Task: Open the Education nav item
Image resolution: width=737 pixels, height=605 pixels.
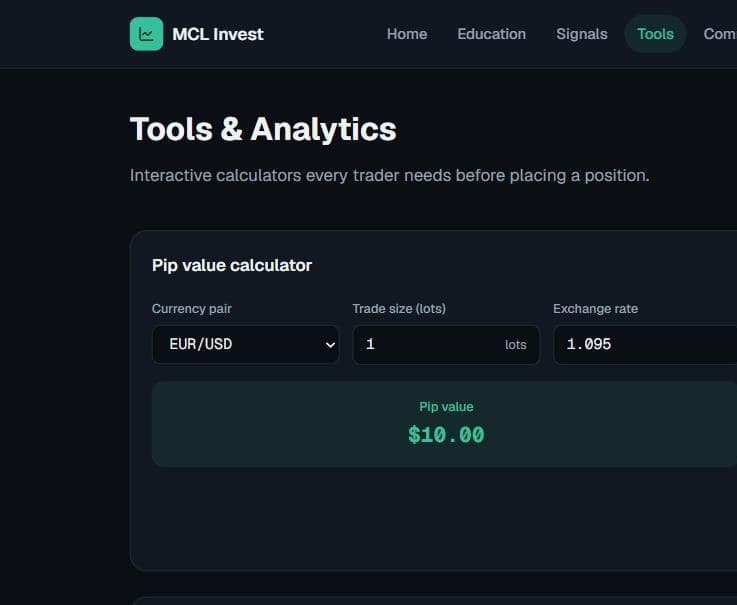Action: click(x=491, y=34)
